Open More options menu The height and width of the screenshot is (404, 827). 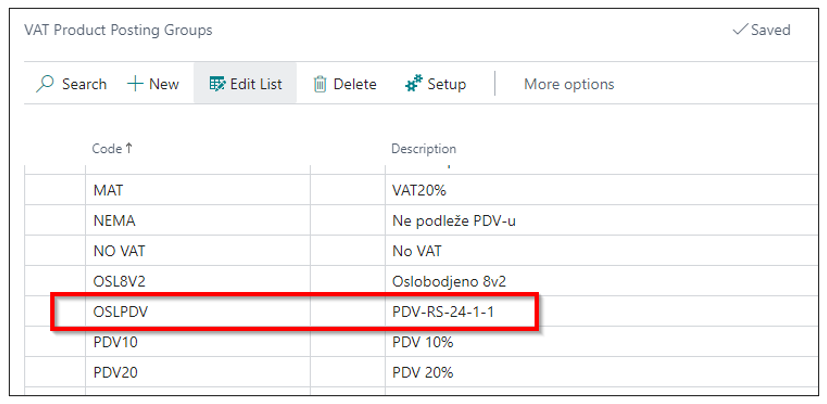tap(569, 84)
